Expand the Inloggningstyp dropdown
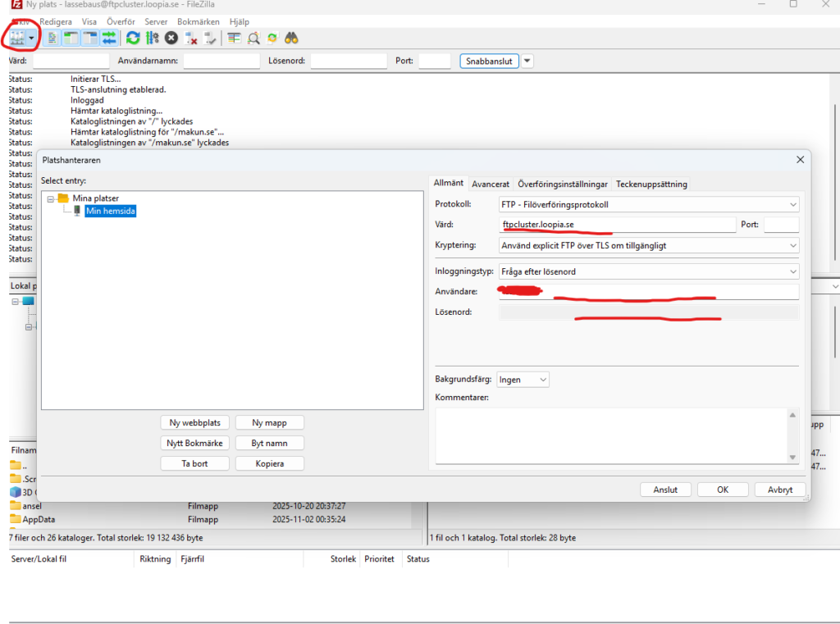 648,271
